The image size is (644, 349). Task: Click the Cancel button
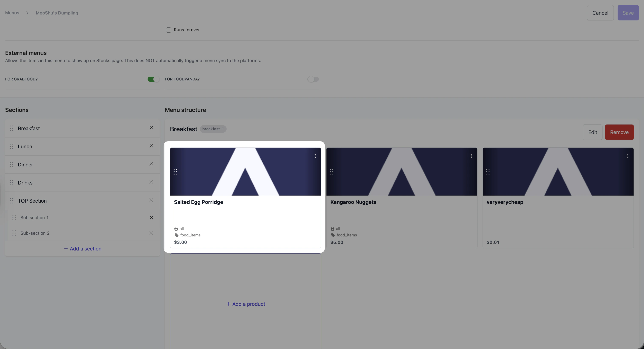[x=600, y=13]
